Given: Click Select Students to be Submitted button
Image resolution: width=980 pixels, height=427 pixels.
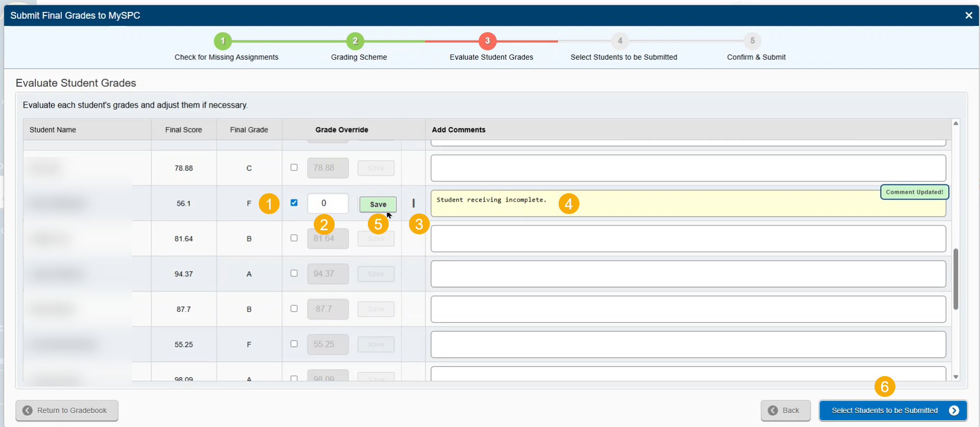Looking at the screenshot, I should (x=893, y=410).
